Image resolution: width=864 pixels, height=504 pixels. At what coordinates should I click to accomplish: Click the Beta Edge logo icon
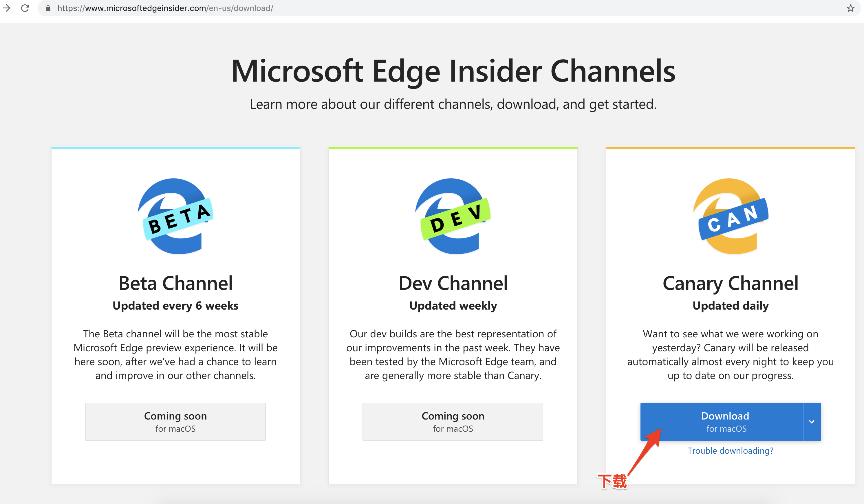175,216
